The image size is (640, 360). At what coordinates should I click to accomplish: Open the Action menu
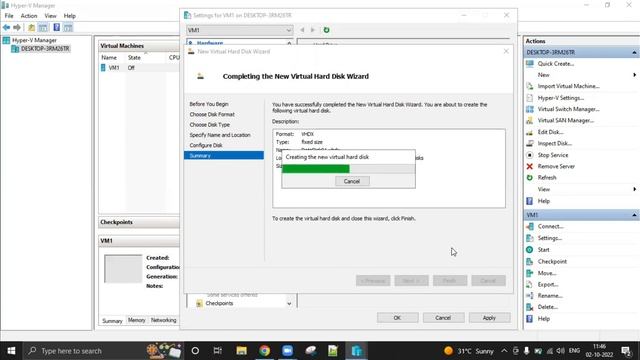click(29, 16)
